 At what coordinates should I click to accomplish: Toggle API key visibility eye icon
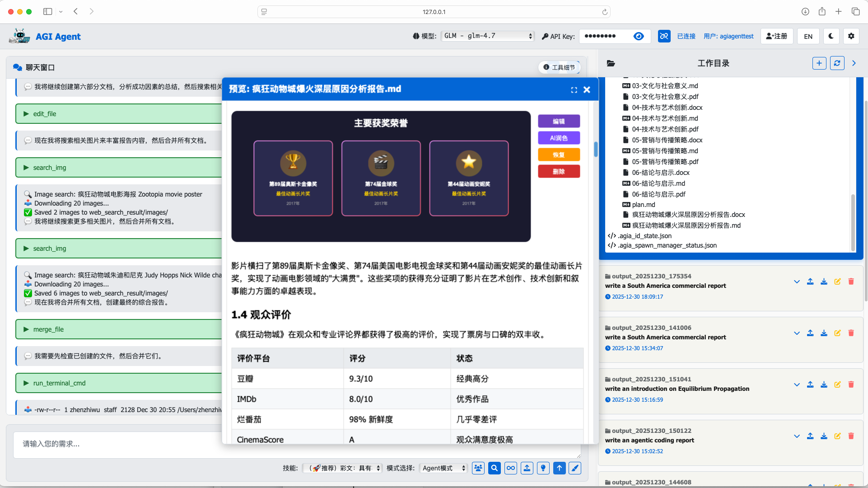[x=639, y=36]
